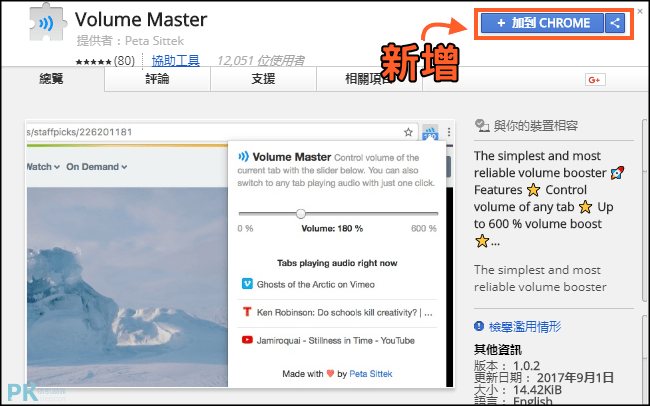Click the share icon beside Add to Chrome

point(615,23)
